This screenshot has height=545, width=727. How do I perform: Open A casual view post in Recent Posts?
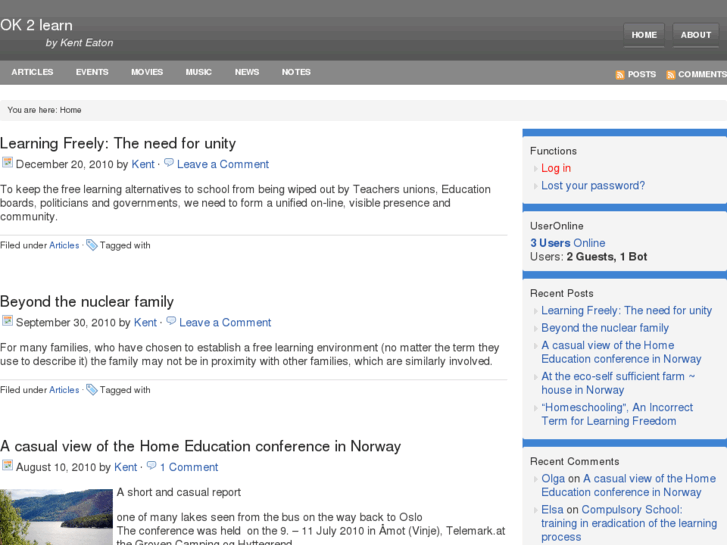pyautogui.click(x=621, y=352)
